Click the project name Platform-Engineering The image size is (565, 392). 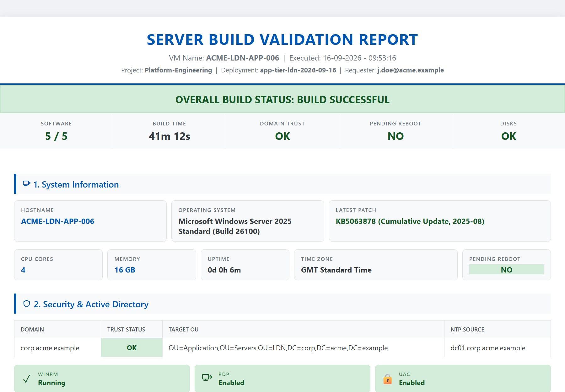pos(178,70)
